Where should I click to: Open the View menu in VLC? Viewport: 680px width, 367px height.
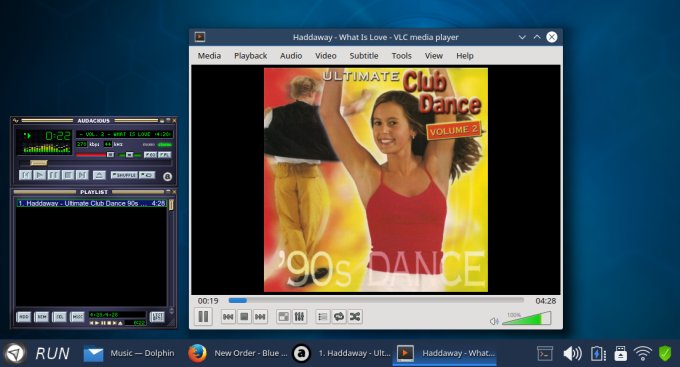pyautogui.click(x=434, y=56)
